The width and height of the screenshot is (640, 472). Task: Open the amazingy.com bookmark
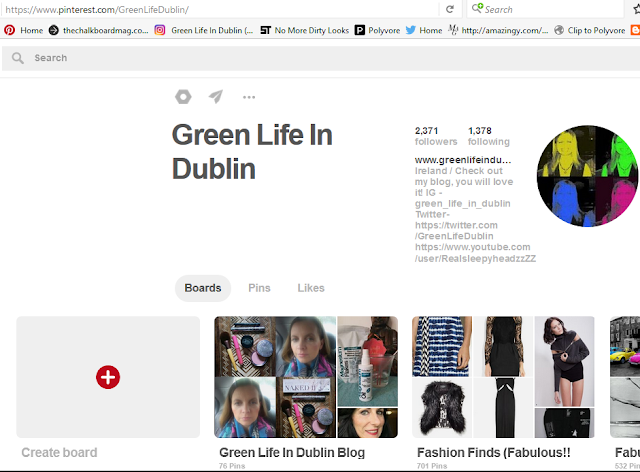click(x=498, y=30)
